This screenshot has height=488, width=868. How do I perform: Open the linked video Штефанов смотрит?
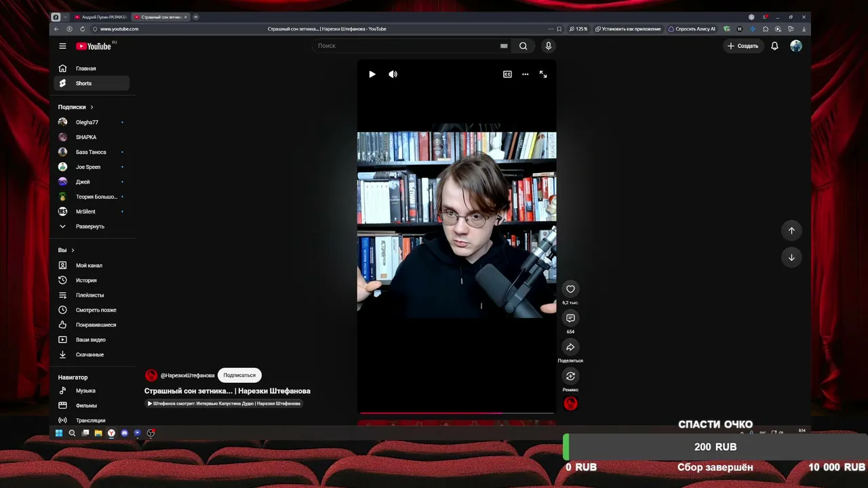[x=224, y=403]
